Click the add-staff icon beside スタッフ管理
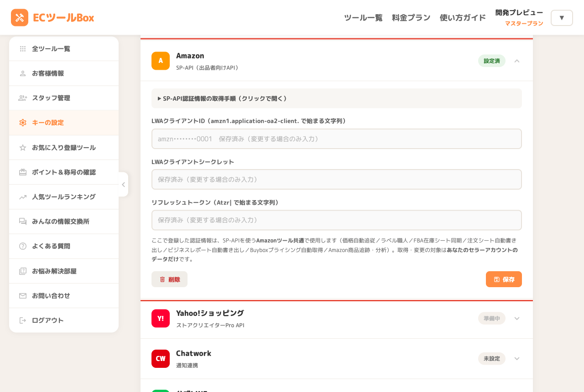 (23, 98)
